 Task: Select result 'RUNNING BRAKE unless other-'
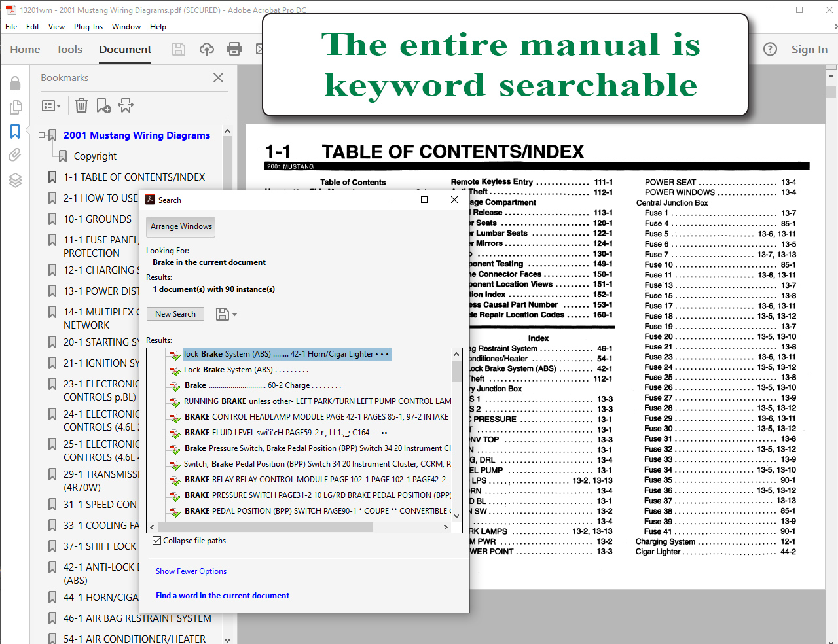(318, 401)
